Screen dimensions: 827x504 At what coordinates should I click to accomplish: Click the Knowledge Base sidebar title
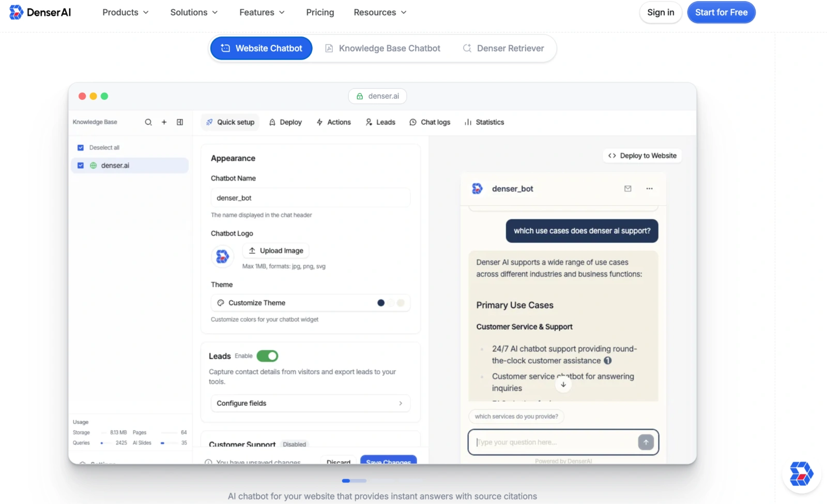(x=95, y=123)
